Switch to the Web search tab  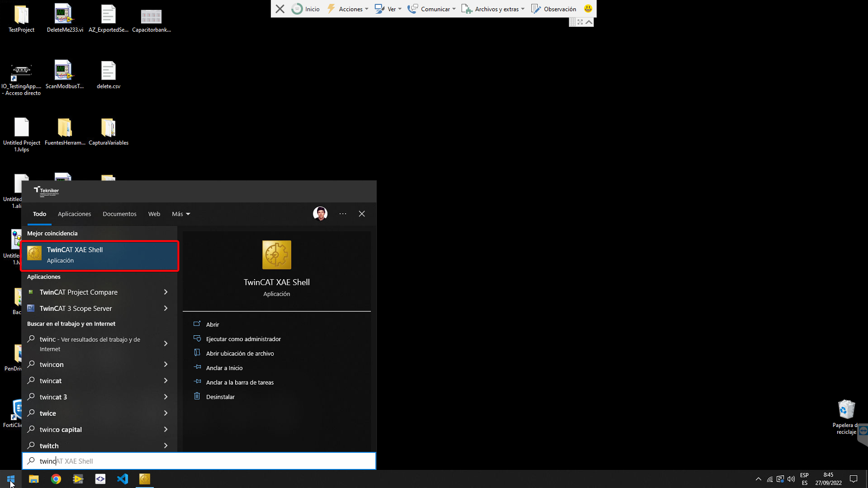(154, 214)
